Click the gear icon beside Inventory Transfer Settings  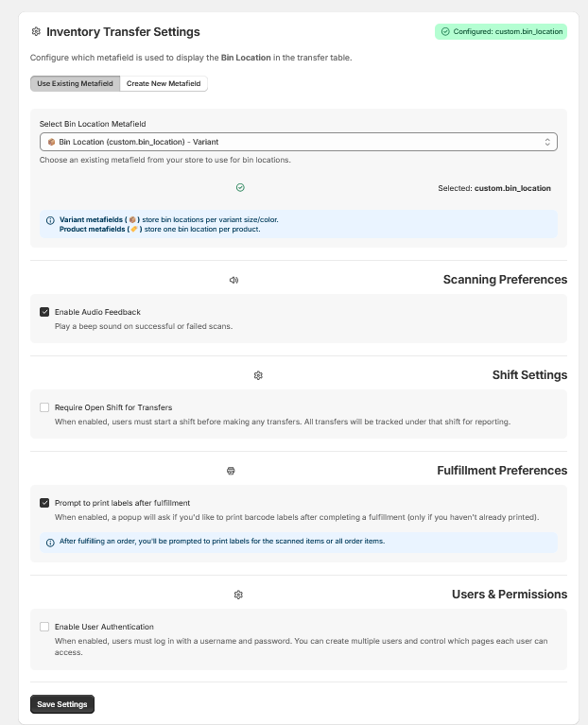pos(36,31)
